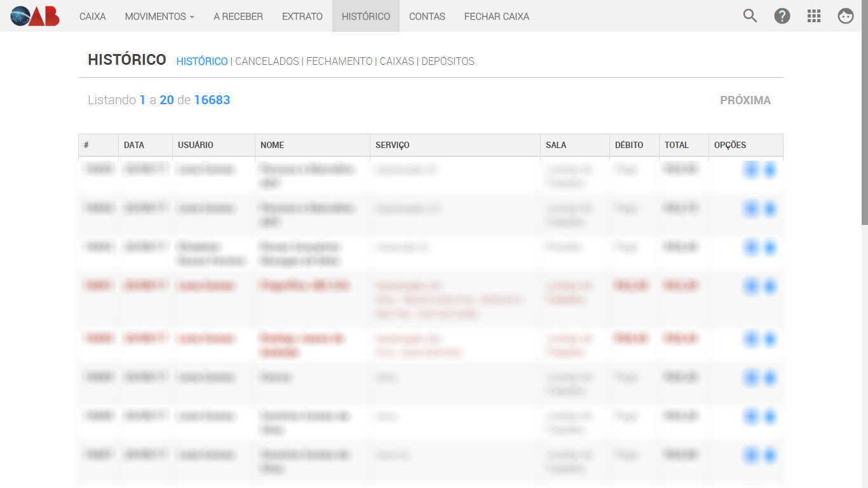The image size is (868, 488).
Task: Switch to the Fechamento sub-tab
Action: 339,62
